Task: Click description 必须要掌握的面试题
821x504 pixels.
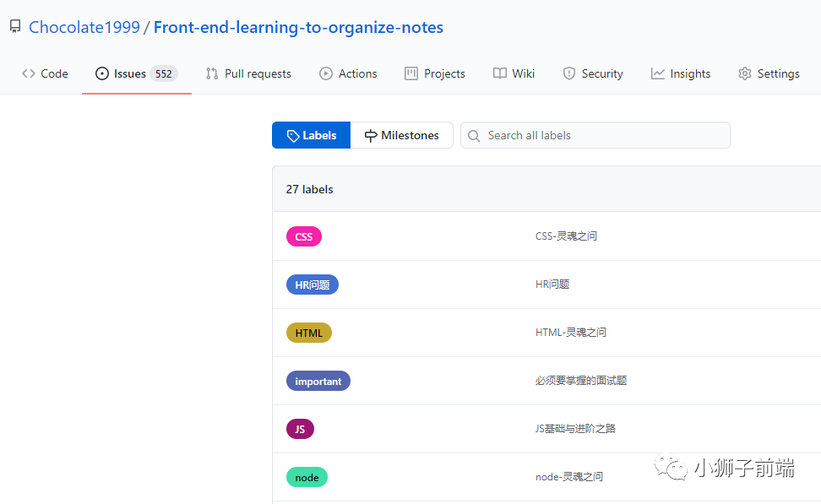Action: (581, 381)
